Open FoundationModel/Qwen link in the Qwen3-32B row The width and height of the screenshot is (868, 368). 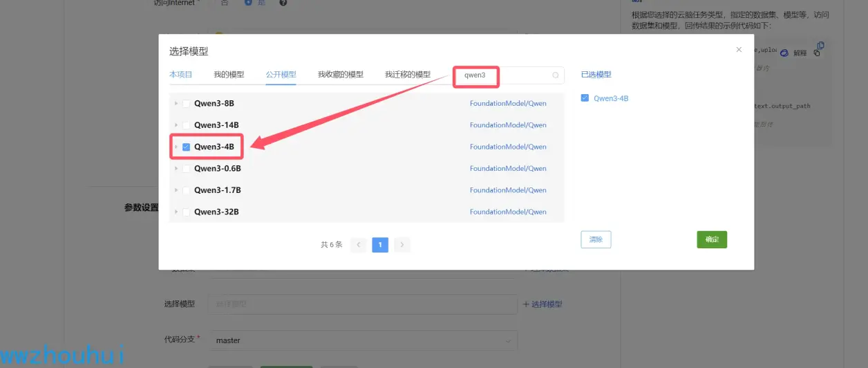508,212
